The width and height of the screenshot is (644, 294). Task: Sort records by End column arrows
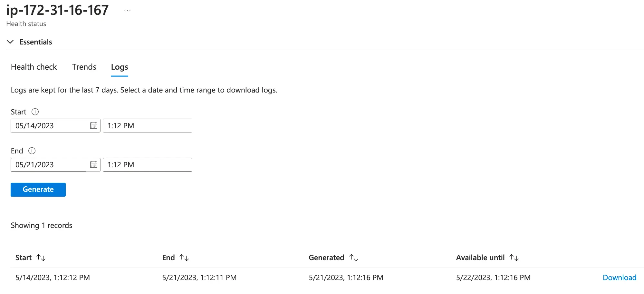[184, 258]
